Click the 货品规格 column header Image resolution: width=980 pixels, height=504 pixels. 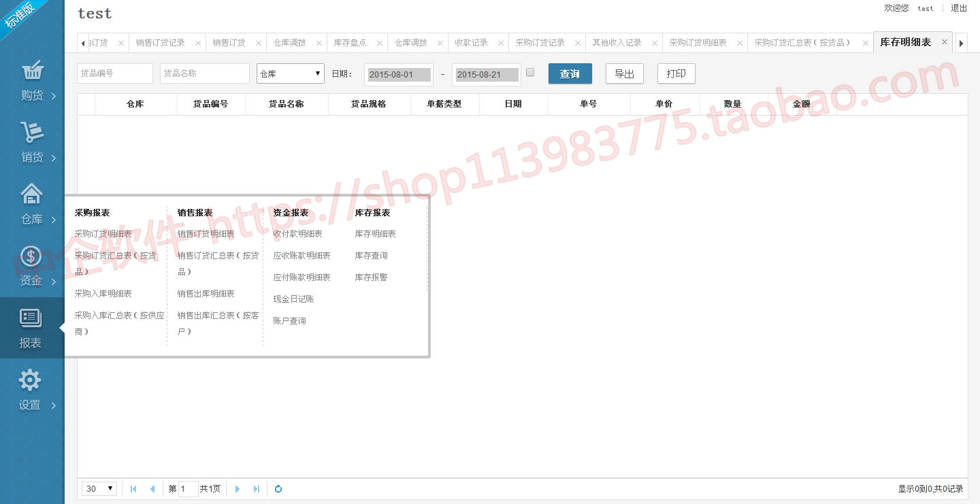pos(369,104)
